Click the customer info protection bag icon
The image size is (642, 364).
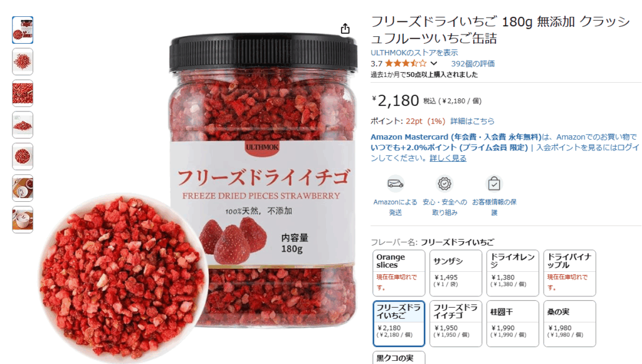point(494,184)
